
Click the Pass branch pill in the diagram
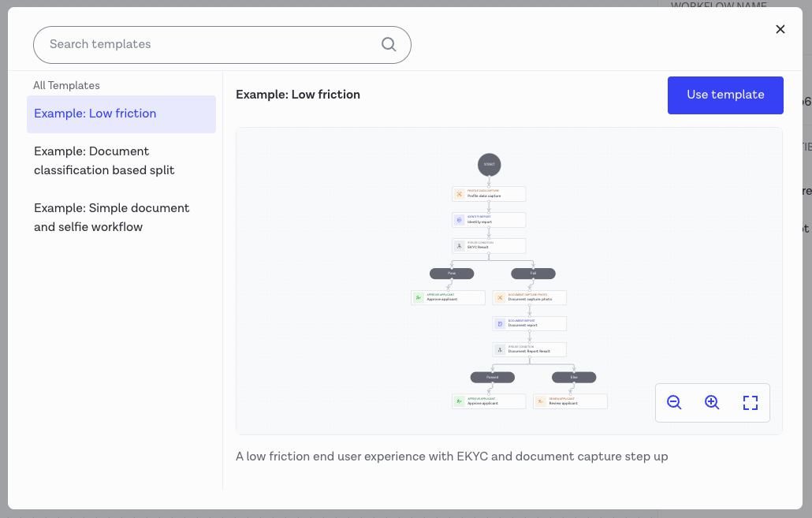click(x=452, y=274)
